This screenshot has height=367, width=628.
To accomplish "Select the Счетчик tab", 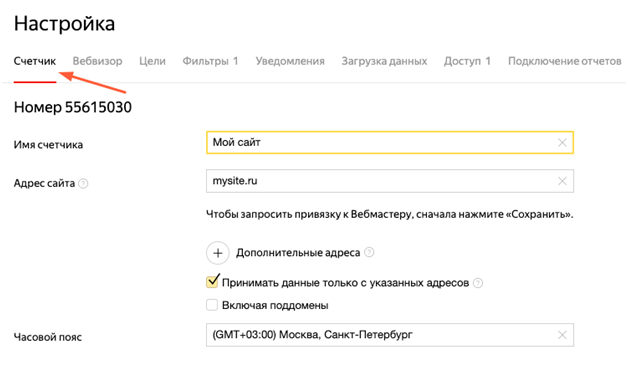I will click(x=35, y=61).
